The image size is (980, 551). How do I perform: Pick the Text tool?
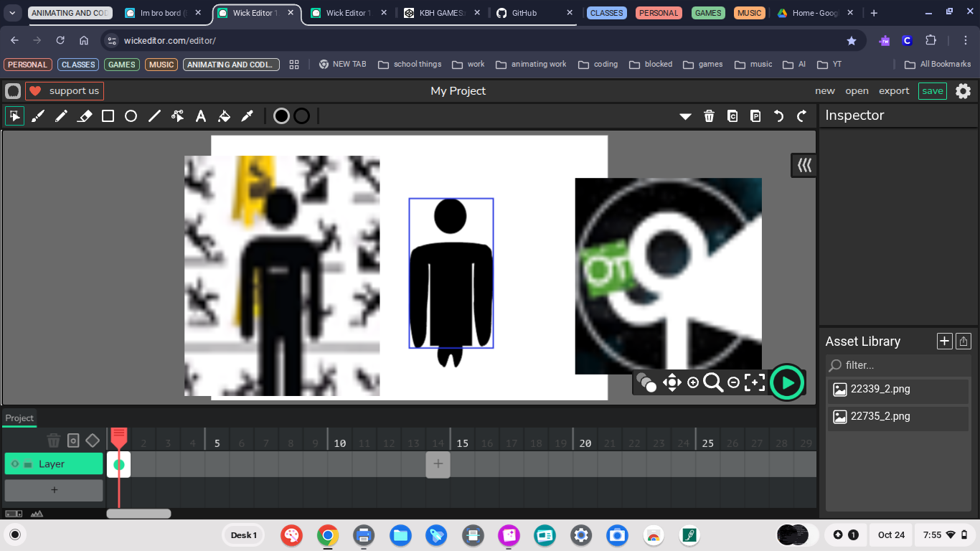point(201,116)
